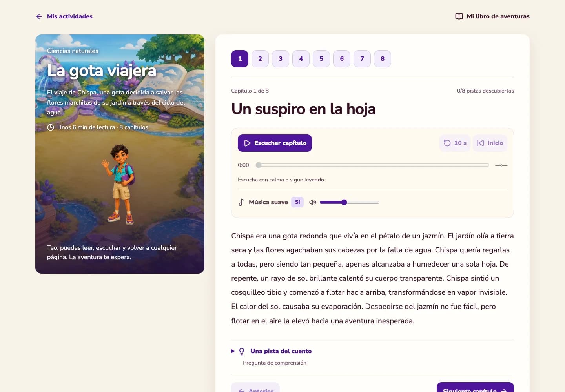Click the speaker volume icon
The height and width of the screenshot is (392, 565).
312,202
